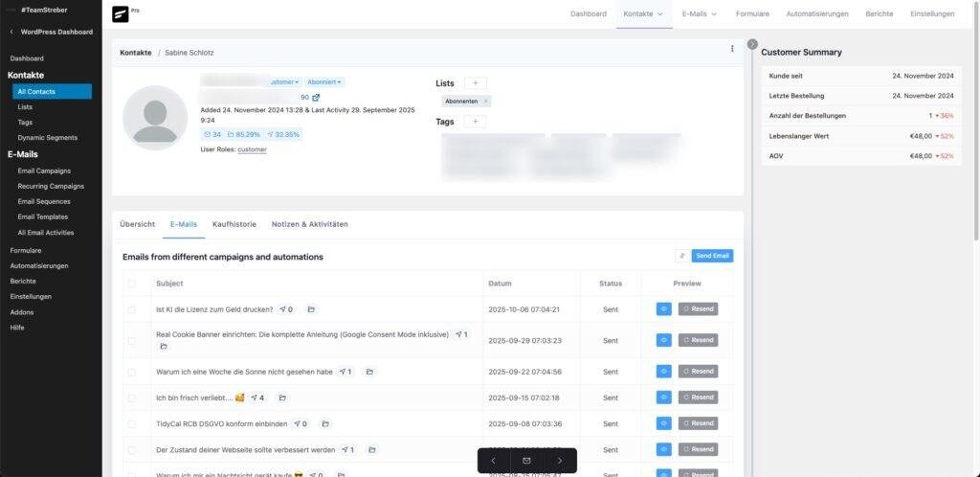
Task: Click folder icon in 'Der Zustand deiner' row
Action: [372, 450]
